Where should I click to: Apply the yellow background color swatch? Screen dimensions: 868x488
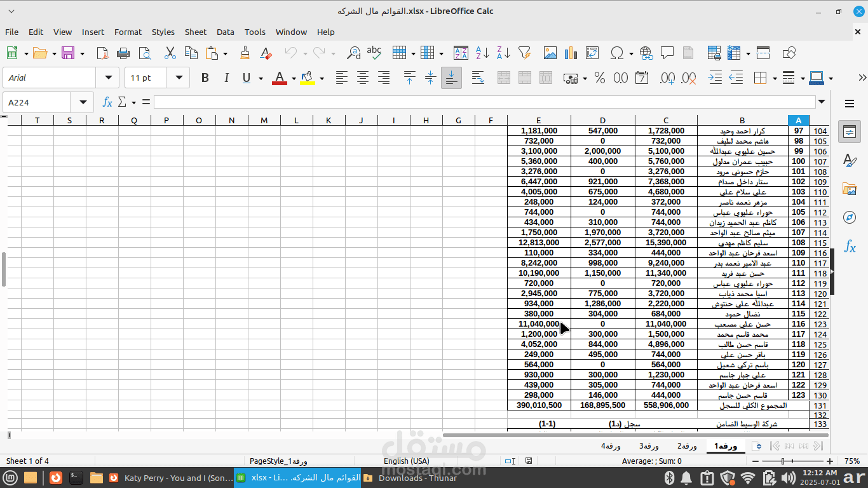(x=307, y=78)
